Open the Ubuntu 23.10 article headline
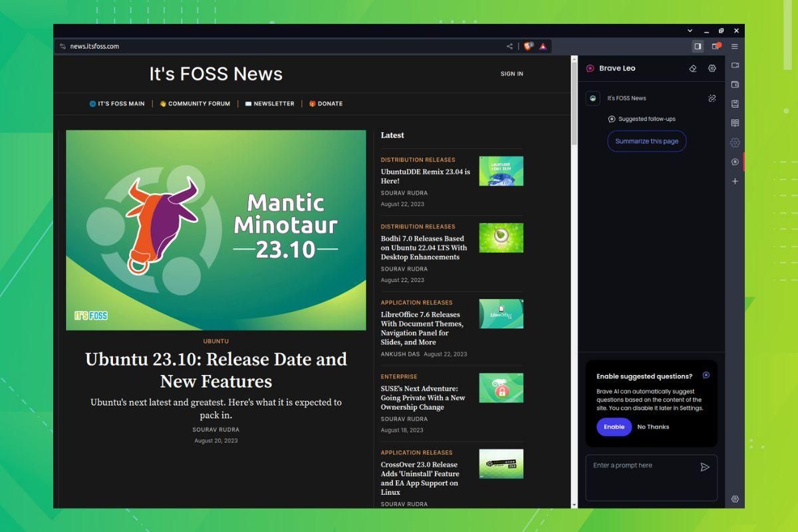This screenshot has height=532, width=798. (x=215, y=370)
